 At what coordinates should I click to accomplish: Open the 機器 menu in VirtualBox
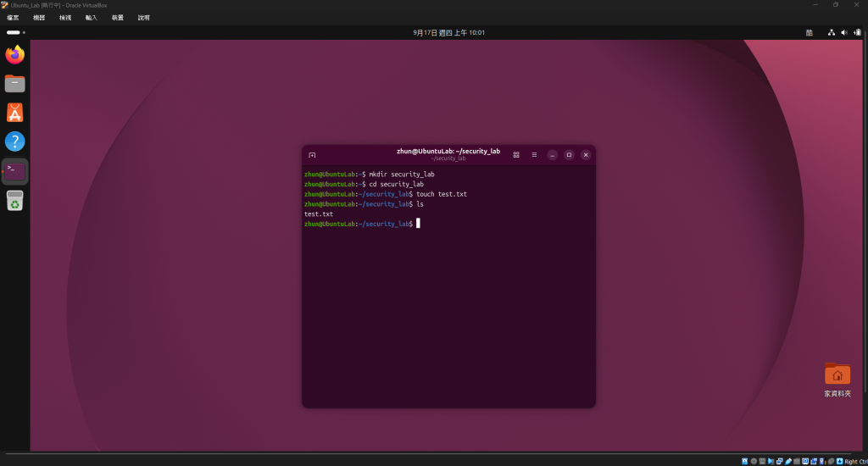coord(39,18)
